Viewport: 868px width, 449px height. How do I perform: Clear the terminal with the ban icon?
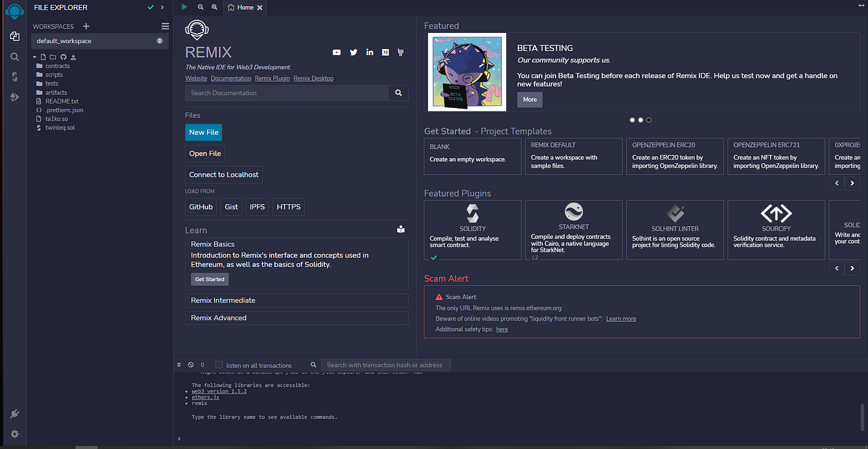pyautogui.click(x=191, y=365)
